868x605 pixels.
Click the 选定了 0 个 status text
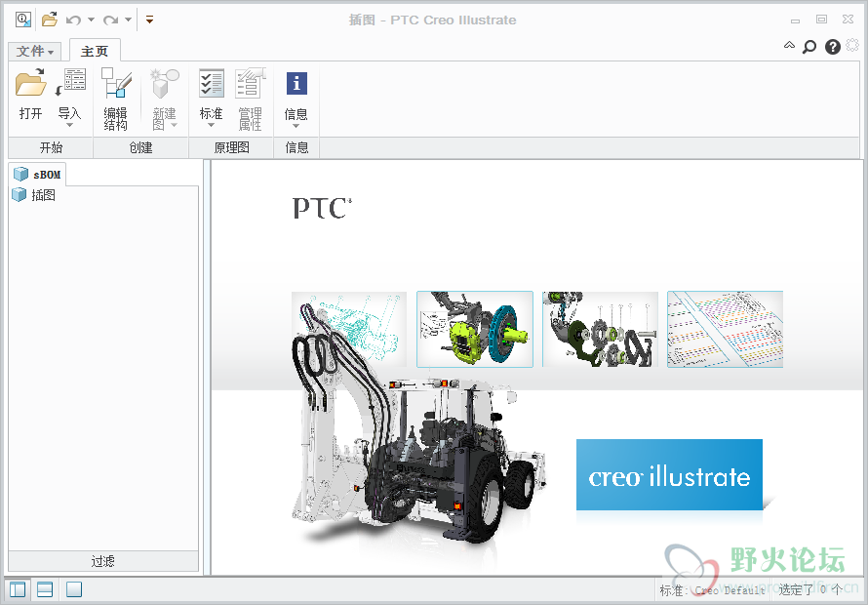(x=810, y=590)
